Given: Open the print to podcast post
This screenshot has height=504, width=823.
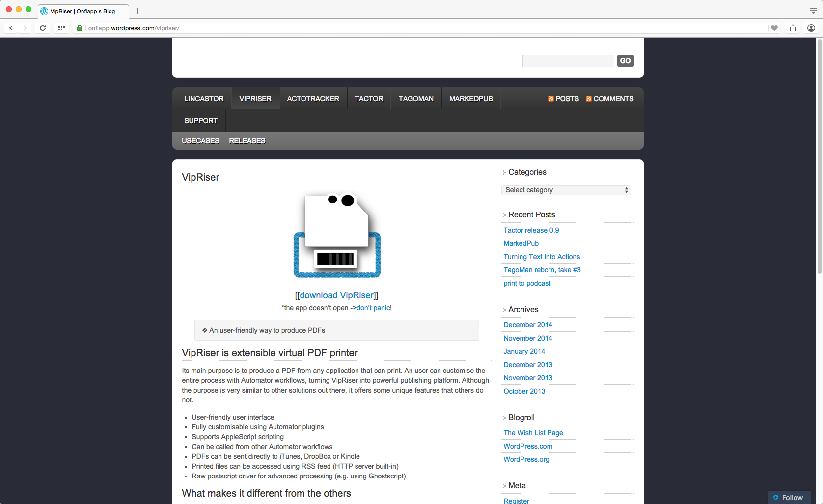Looking at the screenshot, I should (527, 283).
